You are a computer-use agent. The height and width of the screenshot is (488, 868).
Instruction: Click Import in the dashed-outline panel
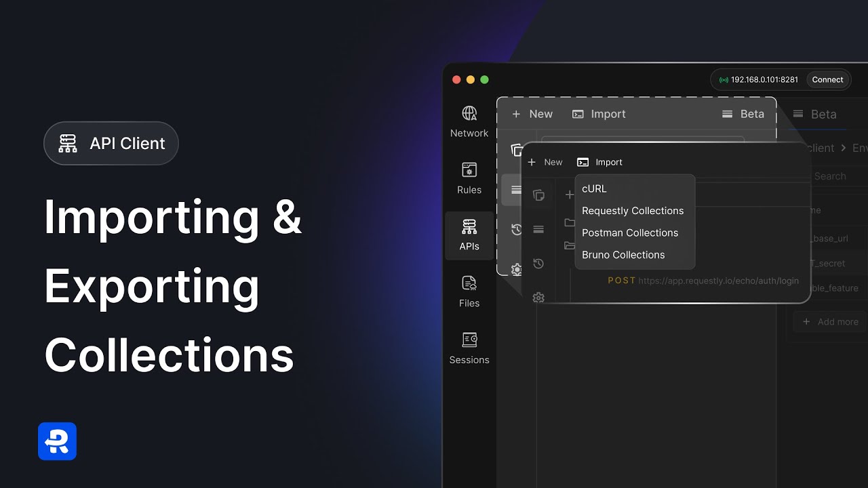coord(599,114)
